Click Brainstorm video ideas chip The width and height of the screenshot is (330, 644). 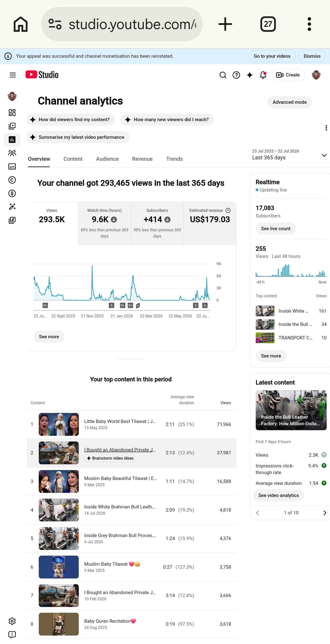[x=110, y=458]
